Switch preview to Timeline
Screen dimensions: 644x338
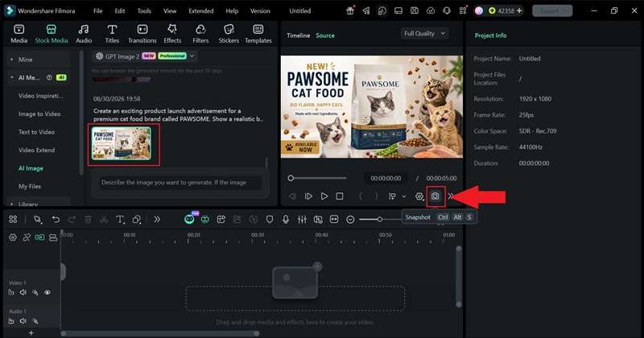pyautogui.click(x=298, y=35)
